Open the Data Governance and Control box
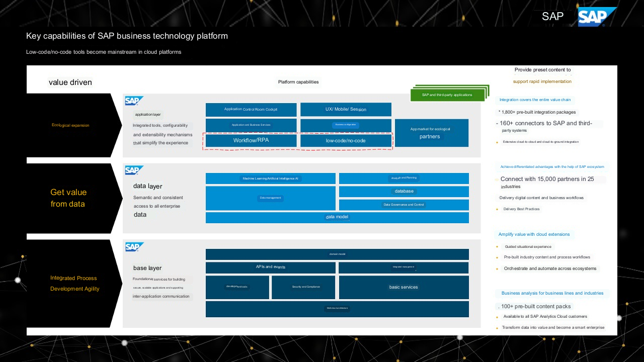 pos(404,205)
